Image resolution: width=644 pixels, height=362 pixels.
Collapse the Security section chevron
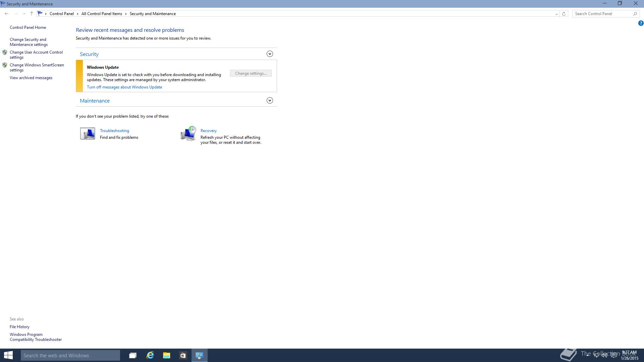(270, 54)
